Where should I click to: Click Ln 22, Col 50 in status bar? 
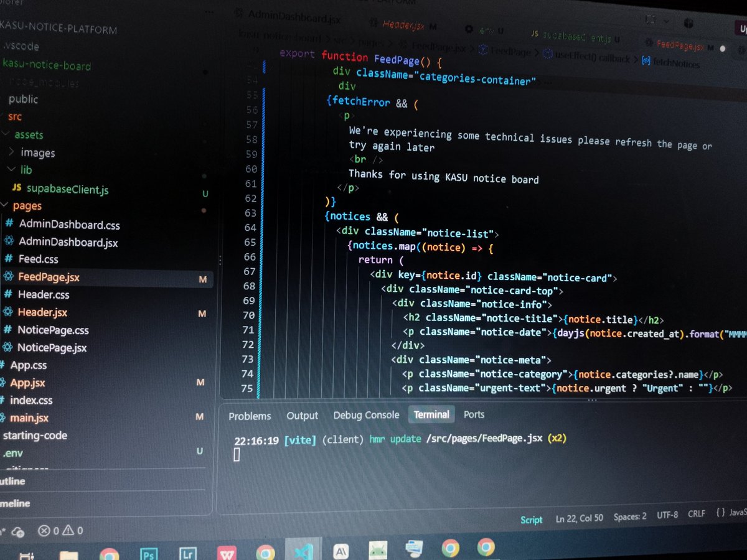pos(579,518)
